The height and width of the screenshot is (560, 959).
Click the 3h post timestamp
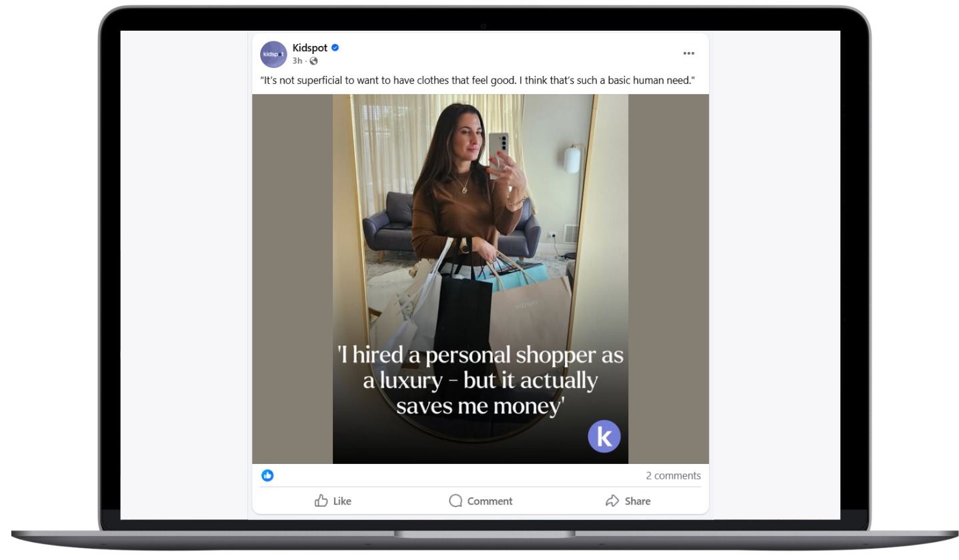[x=297, y=61]
